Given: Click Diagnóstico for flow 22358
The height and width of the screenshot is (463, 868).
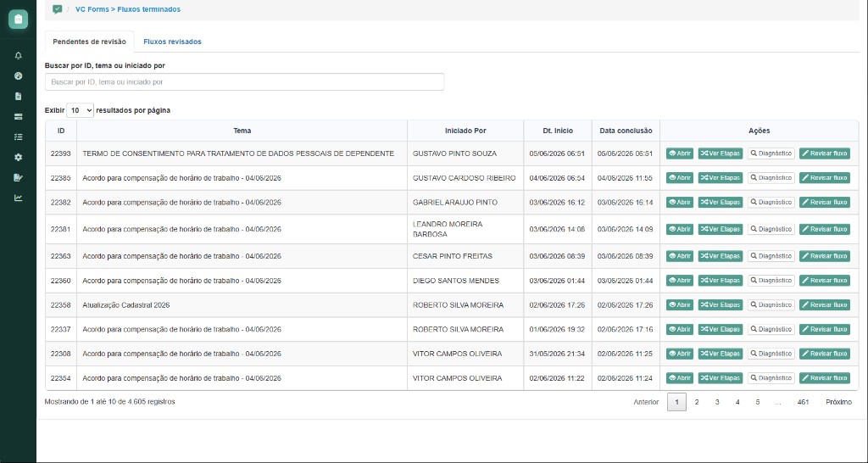Looking at the screenshot, I should (771, 304).
